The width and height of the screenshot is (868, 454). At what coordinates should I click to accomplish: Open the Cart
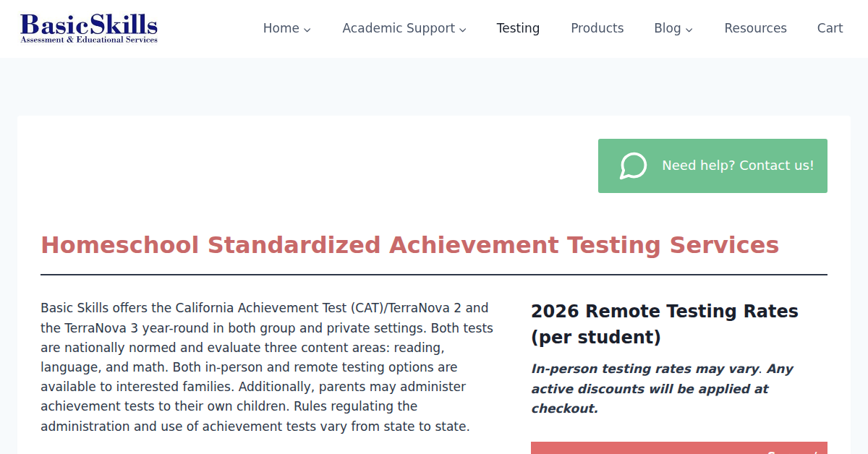(830, 28)
